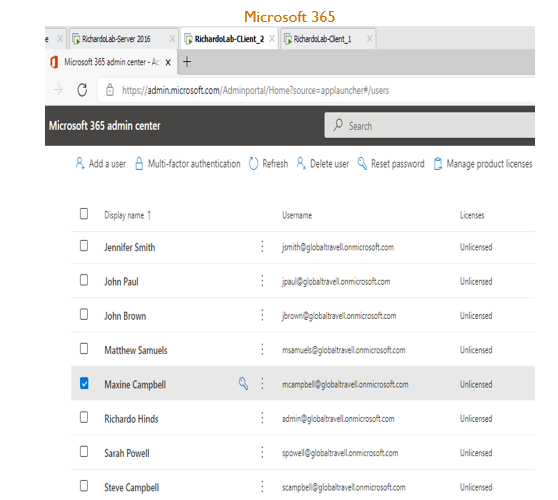Open Multi-factor authentication settings
558x500 pixels.
tap(188, 164)
